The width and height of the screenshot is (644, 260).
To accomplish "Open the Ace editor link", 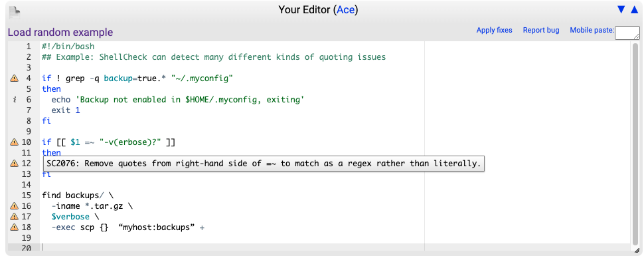I will (x=346, y=10).
